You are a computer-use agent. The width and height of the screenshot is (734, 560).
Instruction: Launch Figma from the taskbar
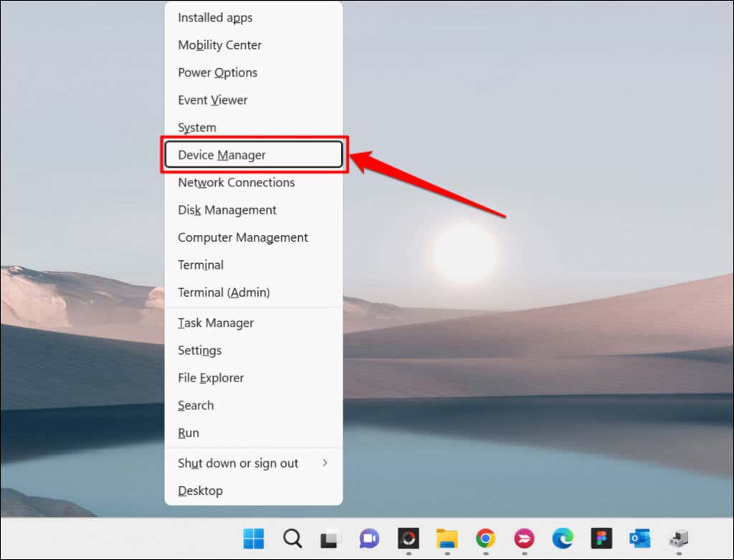[601, 538]
